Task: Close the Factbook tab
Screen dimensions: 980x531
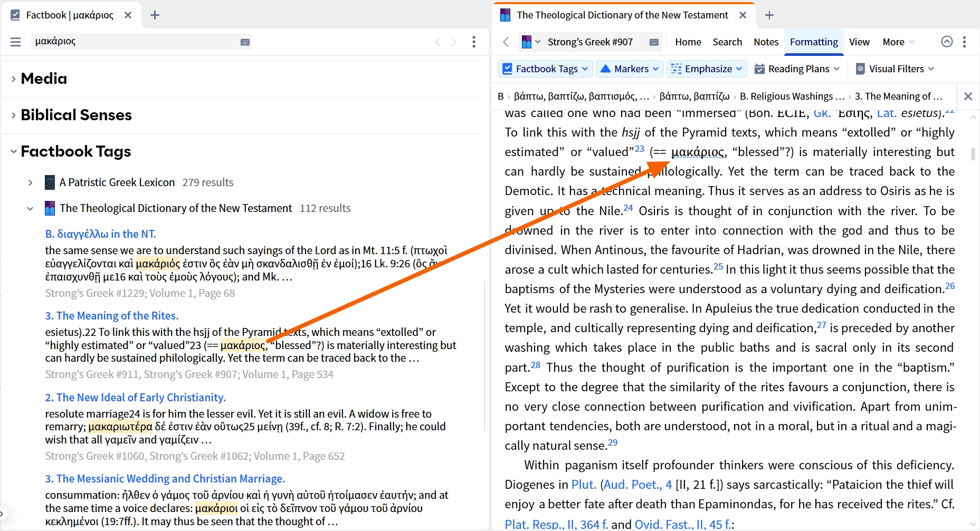Action: pyautogui.click(x=128, y=15)
